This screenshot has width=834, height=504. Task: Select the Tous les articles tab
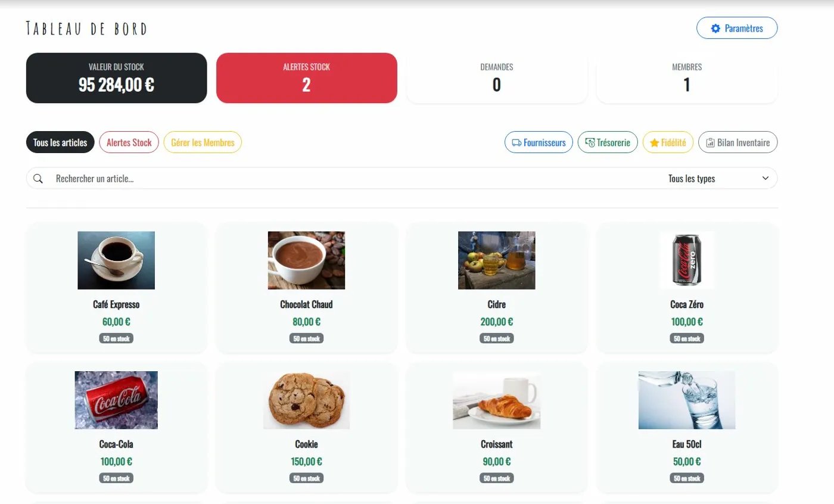click(60, 143)
